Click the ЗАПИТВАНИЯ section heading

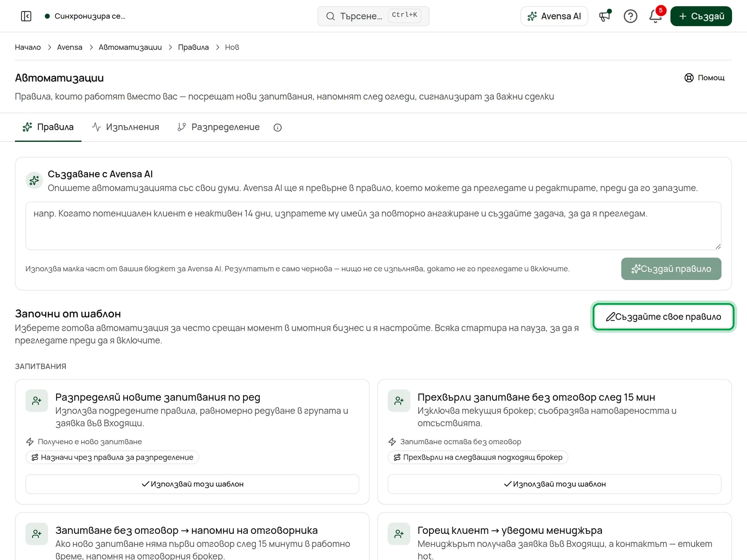pos(41,366)
